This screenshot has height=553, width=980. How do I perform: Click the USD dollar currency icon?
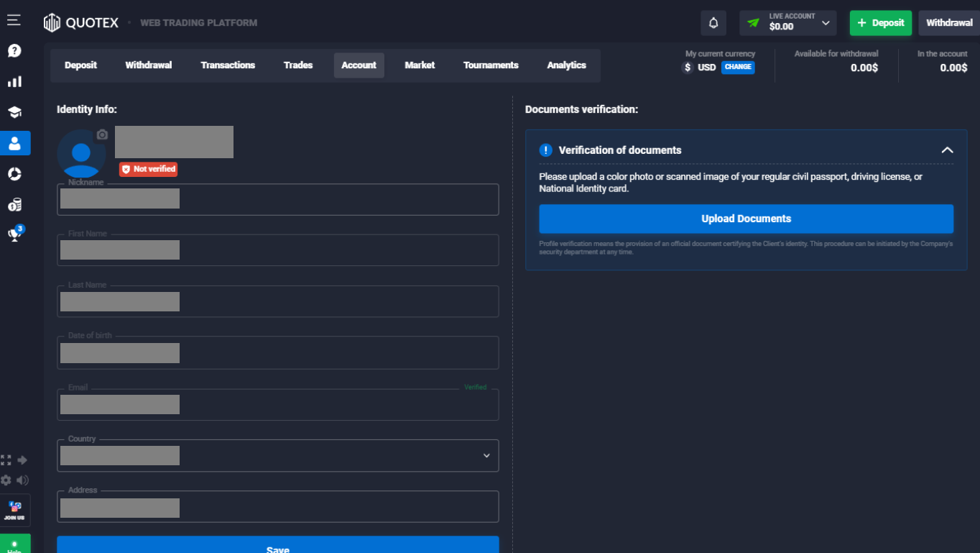tap(688, 68)
